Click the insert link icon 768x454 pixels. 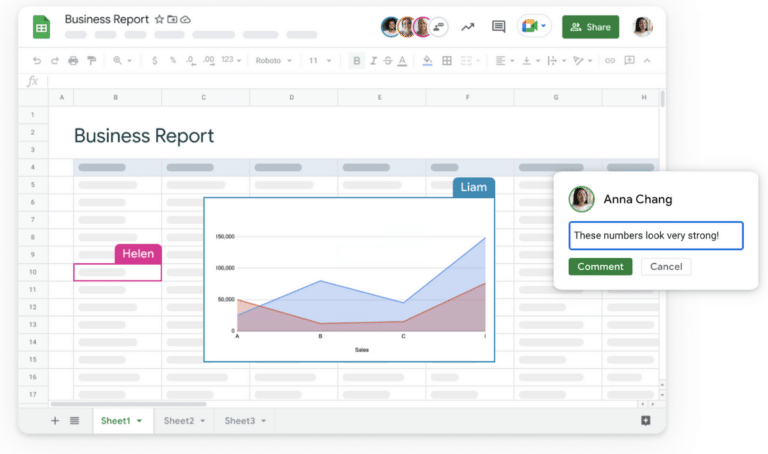[610, 61]
